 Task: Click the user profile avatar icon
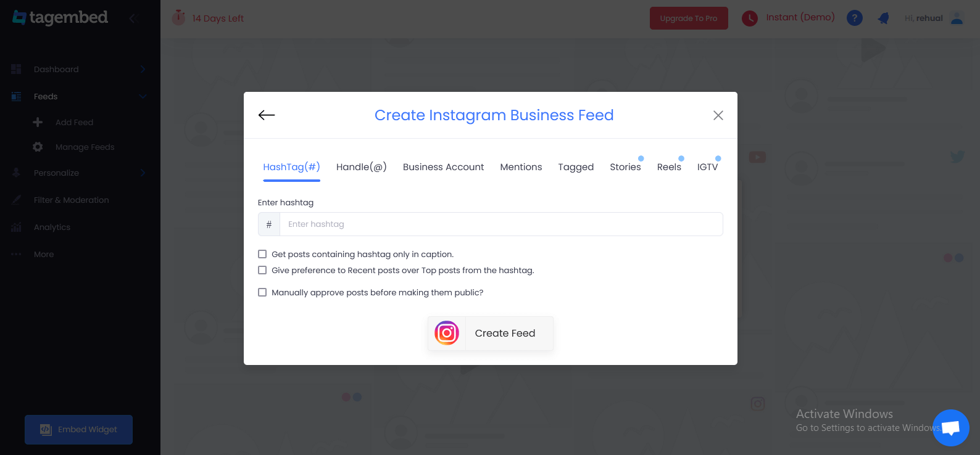point(957,18)
